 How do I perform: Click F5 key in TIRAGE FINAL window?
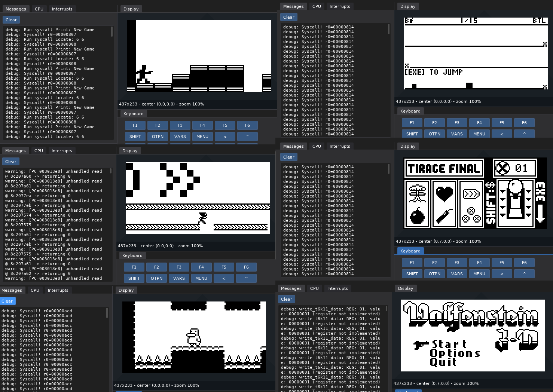502,263
